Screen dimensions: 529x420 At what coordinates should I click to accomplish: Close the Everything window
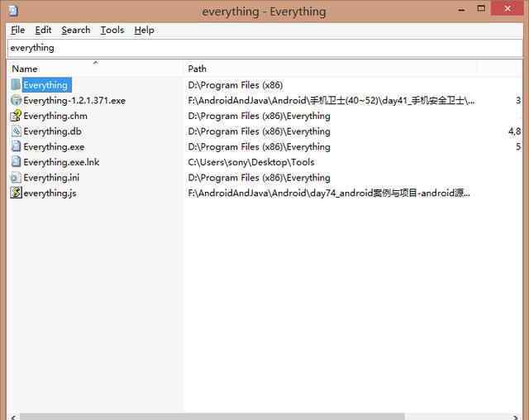(x=507, y=8)
